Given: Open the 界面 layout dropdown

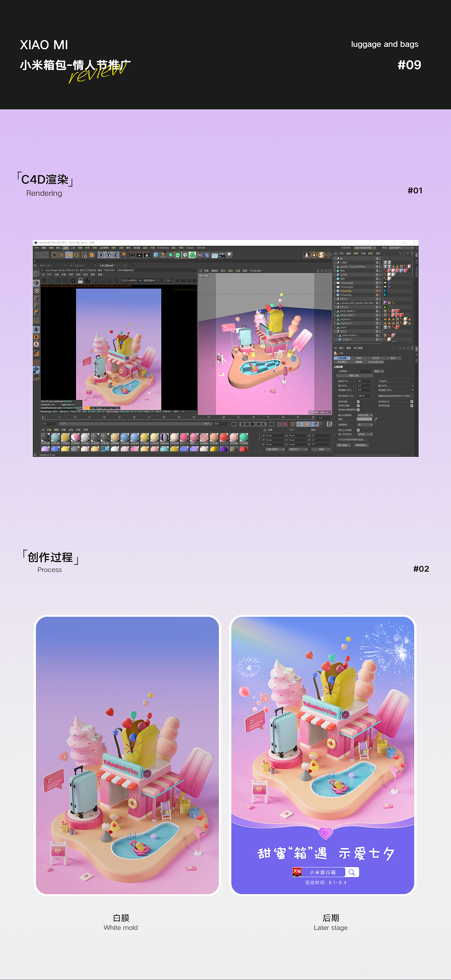Looking at the screenshot, I should (401, 248).
